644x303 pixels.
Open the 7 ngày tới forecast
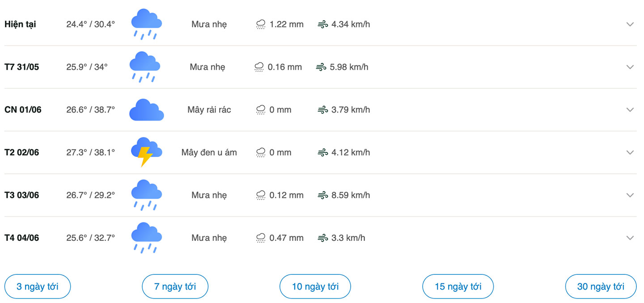click(x=175, y=286)
